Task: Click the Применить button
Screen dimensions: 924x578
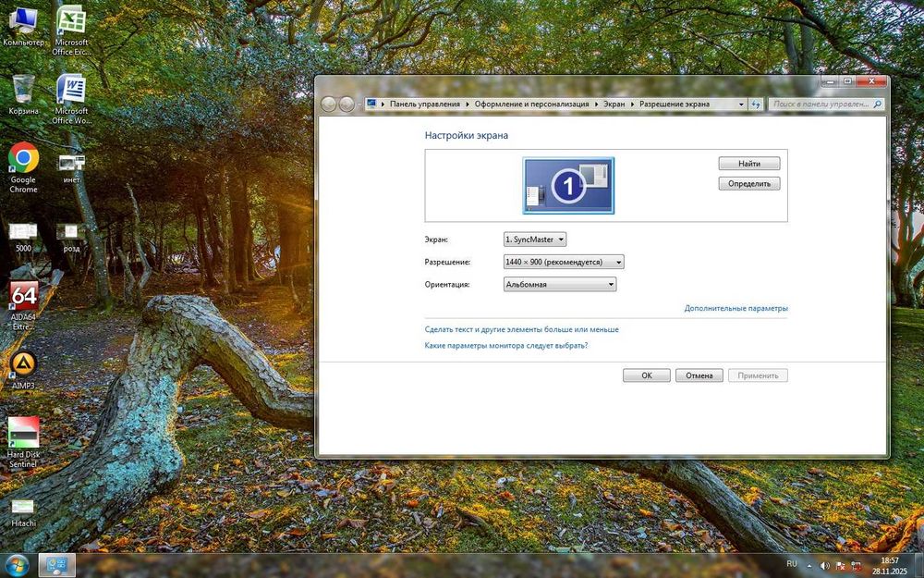Action: 758,375
